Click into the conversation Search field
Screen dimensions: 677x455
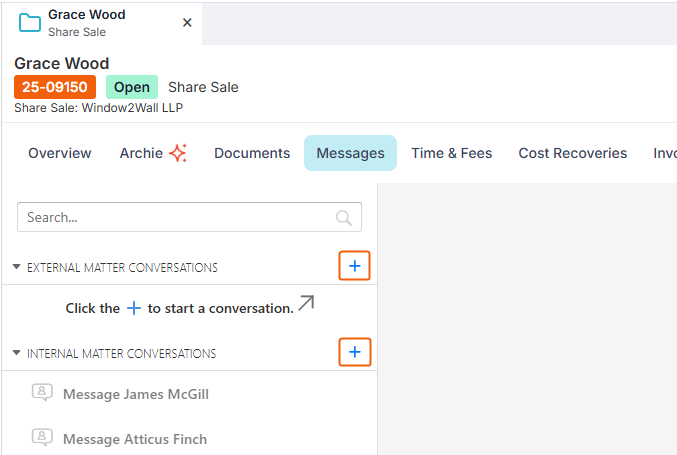click(189, 217)
